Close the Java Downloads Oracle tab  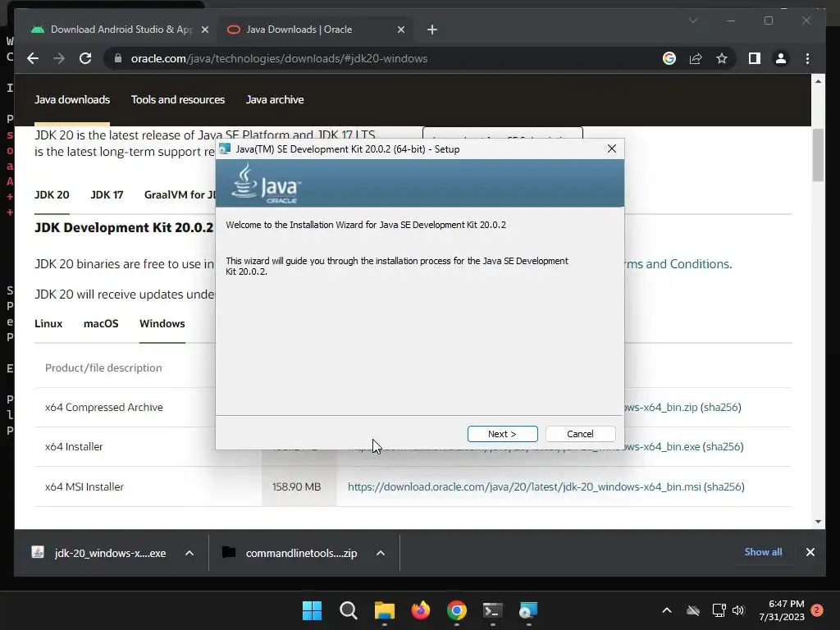[400, 30]
